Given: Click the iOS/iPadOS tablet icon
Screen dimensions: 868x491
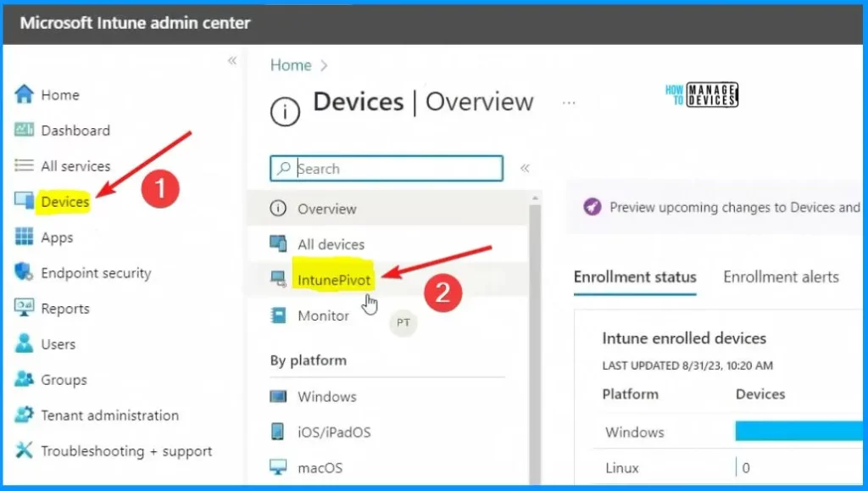Looking at the screenshot, I should [278, 432].
